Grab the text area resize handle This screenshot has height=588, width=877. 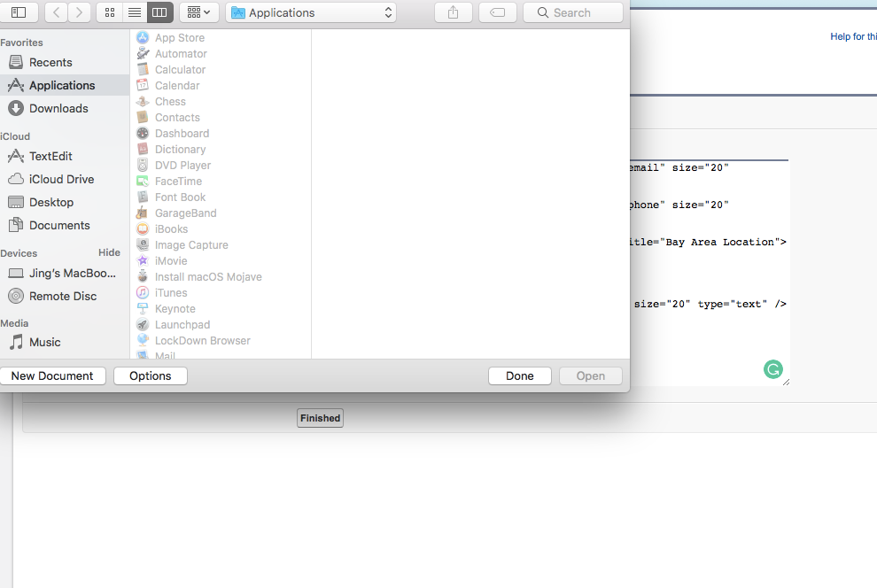tap(786, 383)
